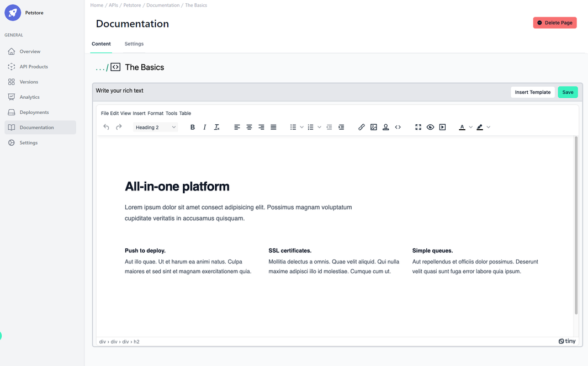Justify the paragraph text

(x=273, y=127)
